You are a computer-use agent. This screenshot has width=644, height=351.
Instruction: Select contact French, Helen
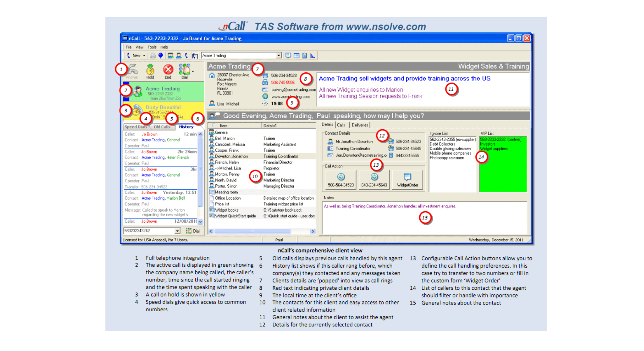[262, 162]
